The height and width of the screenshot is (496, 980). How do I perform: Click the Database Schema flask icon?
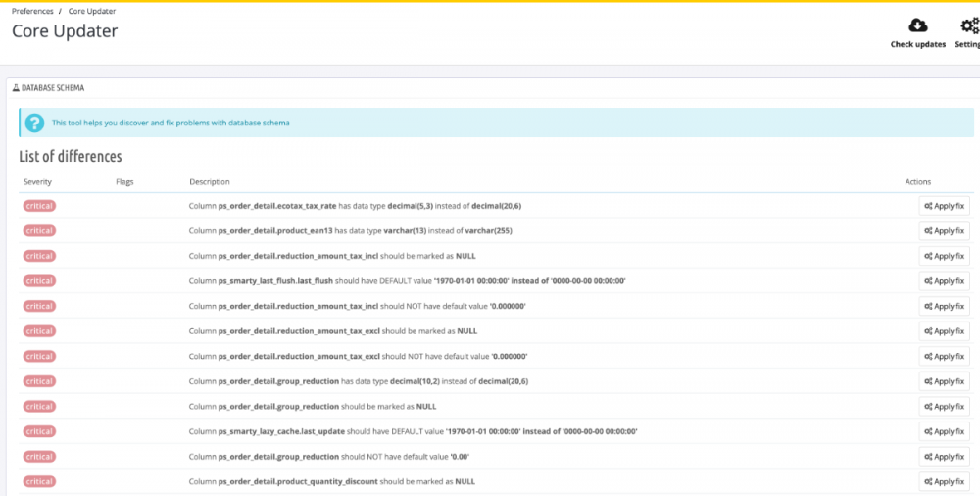16,88
